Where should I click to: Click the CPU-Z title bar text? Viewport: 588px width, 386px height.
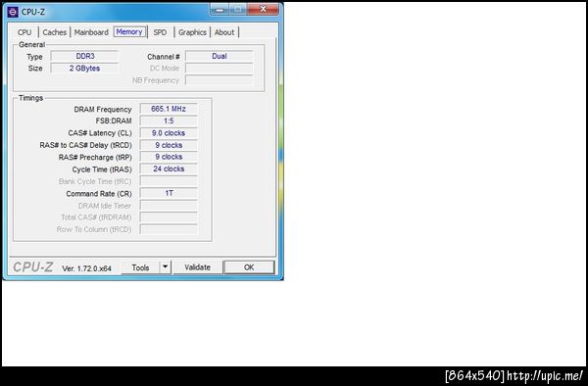pyautogui.click(x=33, y=12)
